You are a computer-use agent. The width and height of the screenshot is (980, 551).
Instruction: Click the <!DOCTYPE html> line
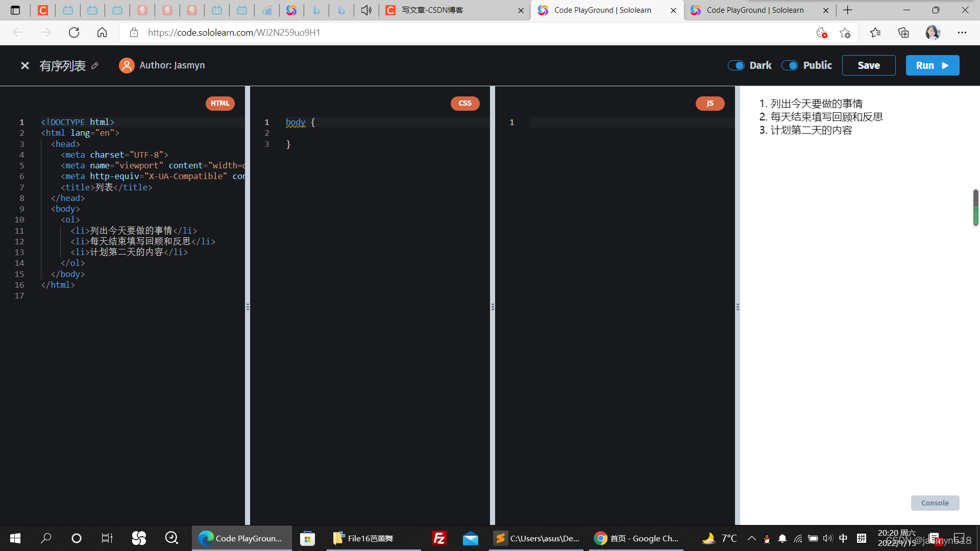click(78, 122)
